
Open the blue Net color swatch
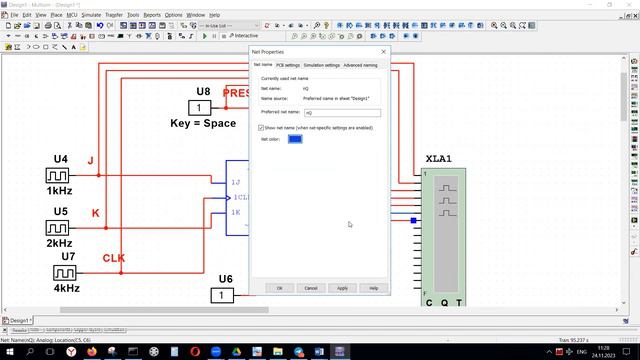click(x=295, y=139)
